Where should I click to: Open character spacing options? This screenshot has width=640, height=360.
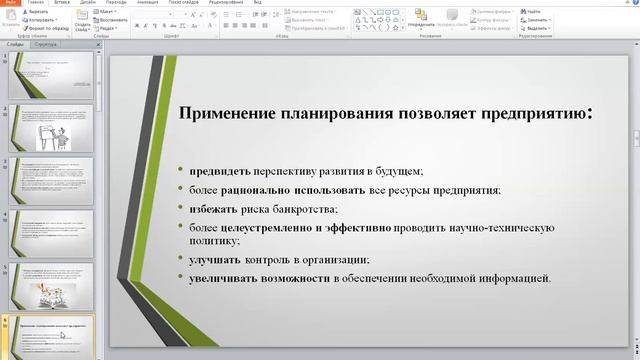[183, 26]
